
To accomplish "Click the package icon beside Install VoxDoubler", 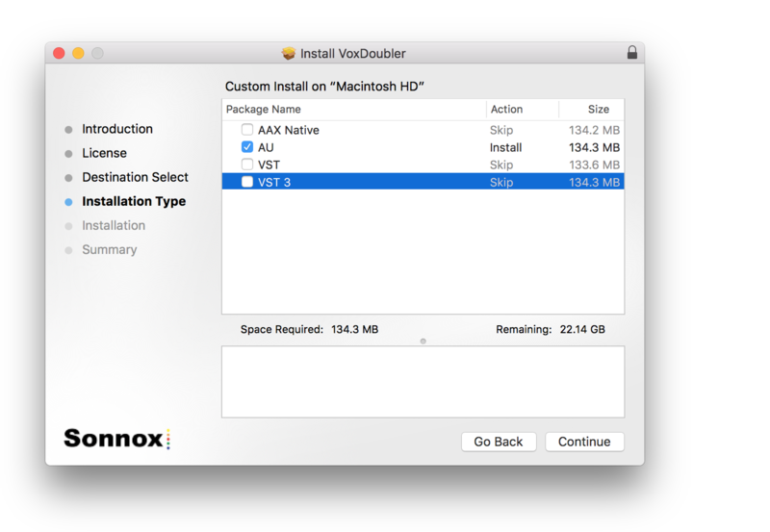I will pos(288,54).
